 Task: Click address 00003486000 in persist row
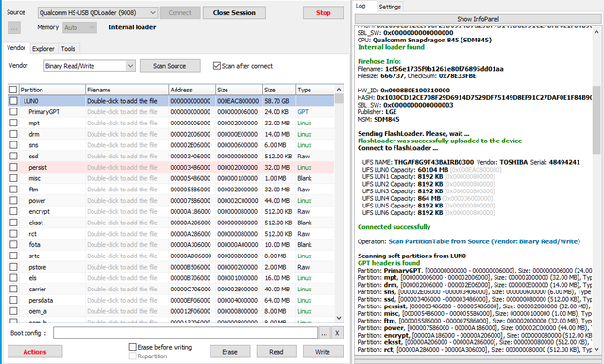tap(191, 167)
